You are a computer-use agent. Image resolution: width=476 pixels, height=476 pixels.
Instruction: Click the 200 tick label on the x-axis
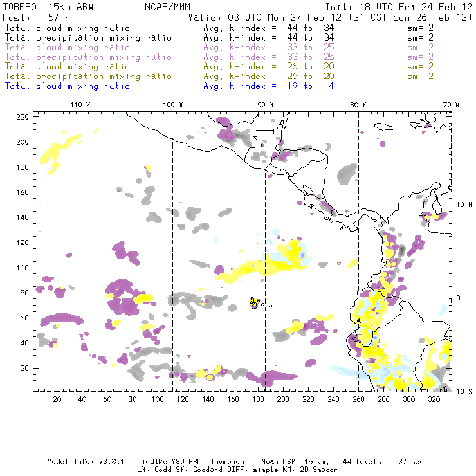[283, 399]
